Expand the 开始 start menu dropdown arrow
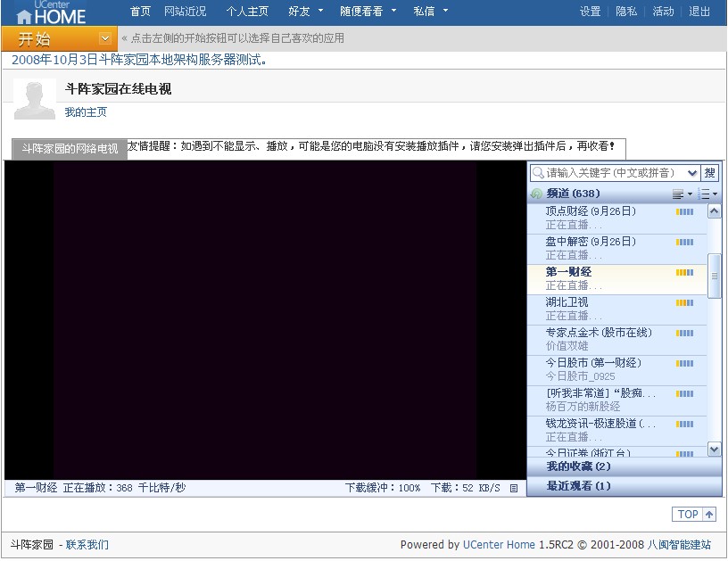The width and height of the screenshot is (728, 561). click(x=106, y=38)
